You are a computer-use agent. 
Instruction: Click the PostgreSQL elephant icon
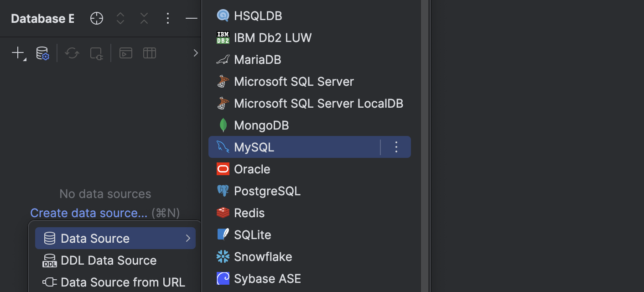[x=223, y=191]
